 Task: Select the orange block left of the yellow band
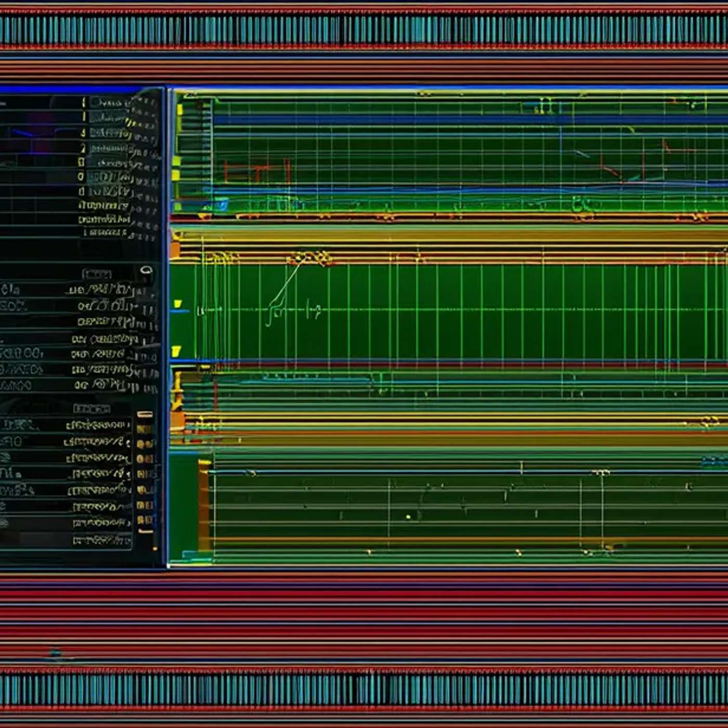click(175, 250)
